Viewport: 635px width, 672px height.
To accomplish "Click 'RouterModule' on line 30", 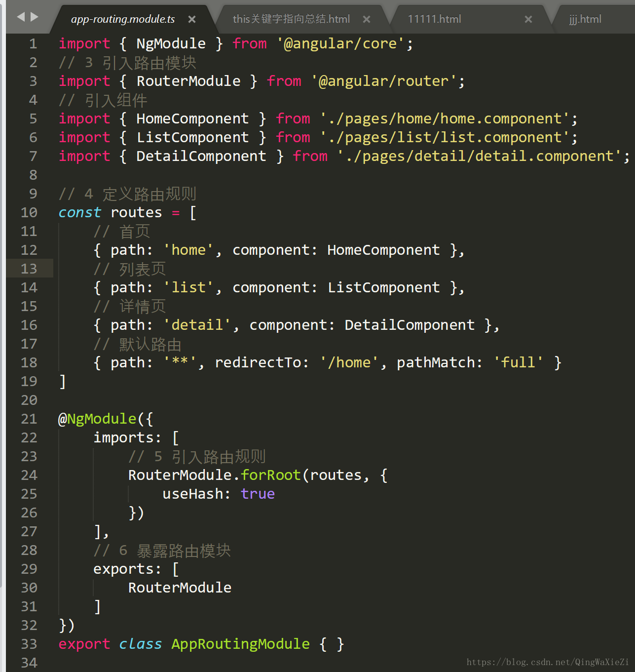I will pos(180,588).
